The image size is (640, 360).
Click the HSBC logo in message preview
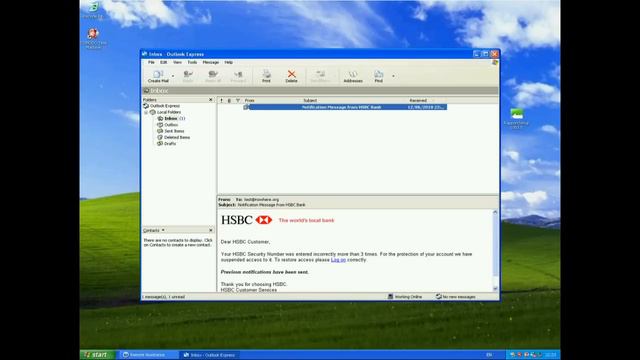[247, 220]
